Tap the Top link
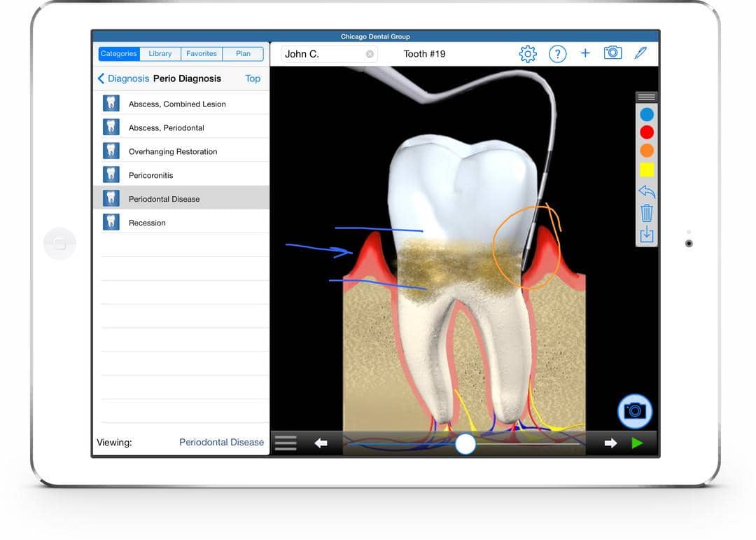The height and width of the screenshot is (540, 756). click(x=253, y=78)
